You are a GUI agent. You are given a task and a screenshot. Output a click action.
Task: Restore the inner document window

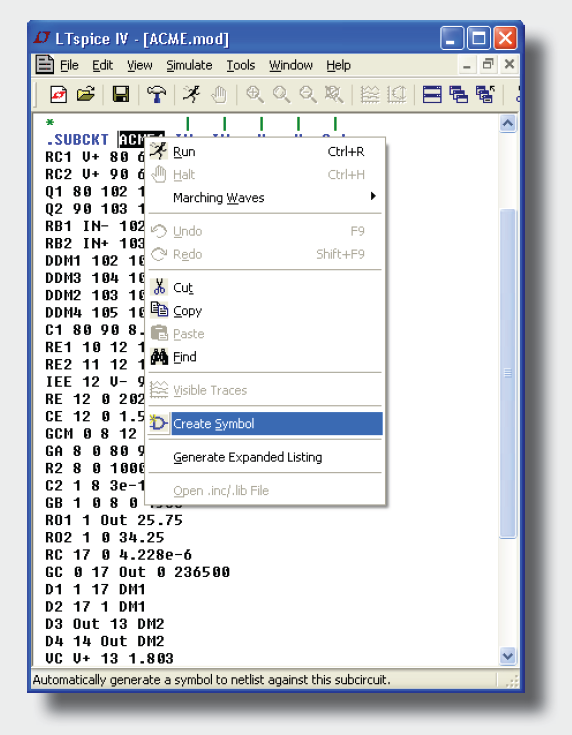tap(488, 64)
